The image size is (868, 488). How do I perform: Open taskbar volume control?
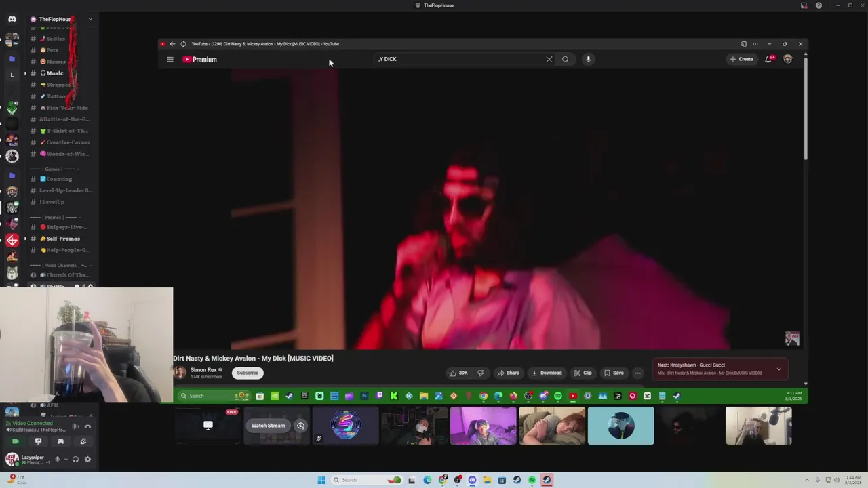pos(838,480)
